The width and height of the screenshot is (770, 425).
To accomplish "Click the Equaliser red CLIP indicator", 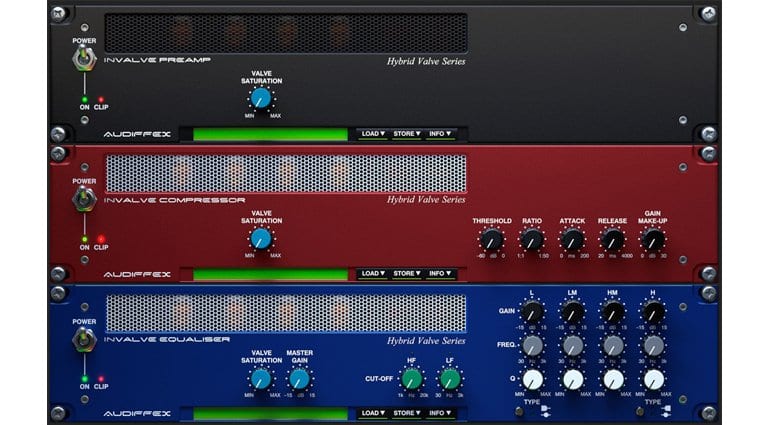I will coord(101,379).
